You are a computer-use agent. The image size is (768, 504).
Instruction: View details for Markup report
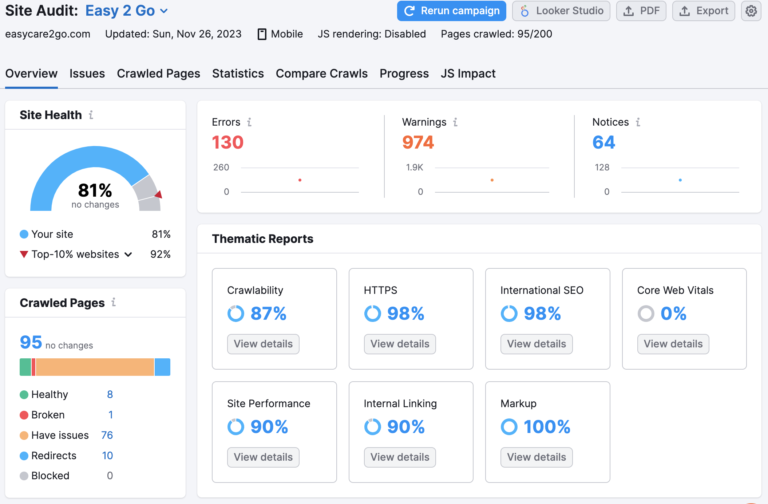tap(536, 457)
